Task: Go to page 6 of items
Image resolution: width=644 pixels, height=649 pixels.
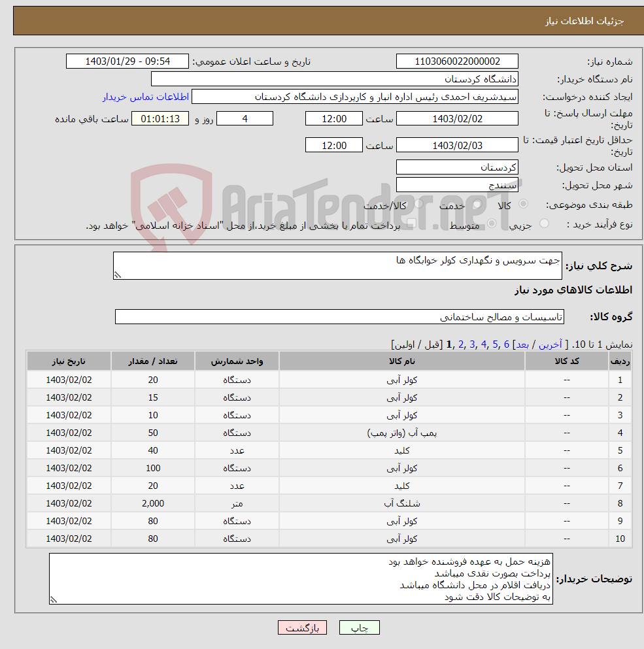Action: (507, 344)
